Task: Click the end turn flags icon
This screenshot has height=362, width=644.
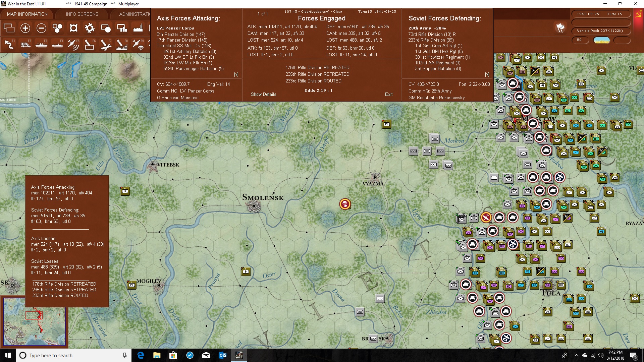Action: click(560, 28)
